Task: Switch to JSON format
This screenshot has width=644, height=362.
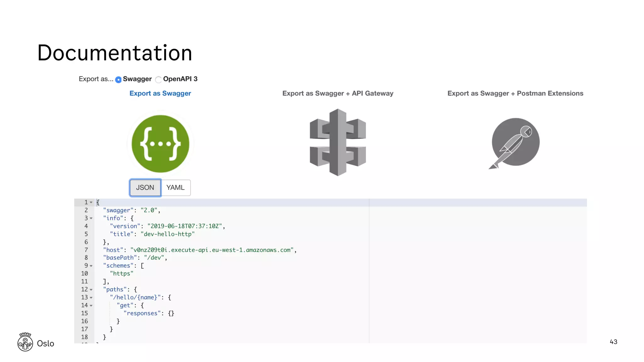Action: click(145, 188)
